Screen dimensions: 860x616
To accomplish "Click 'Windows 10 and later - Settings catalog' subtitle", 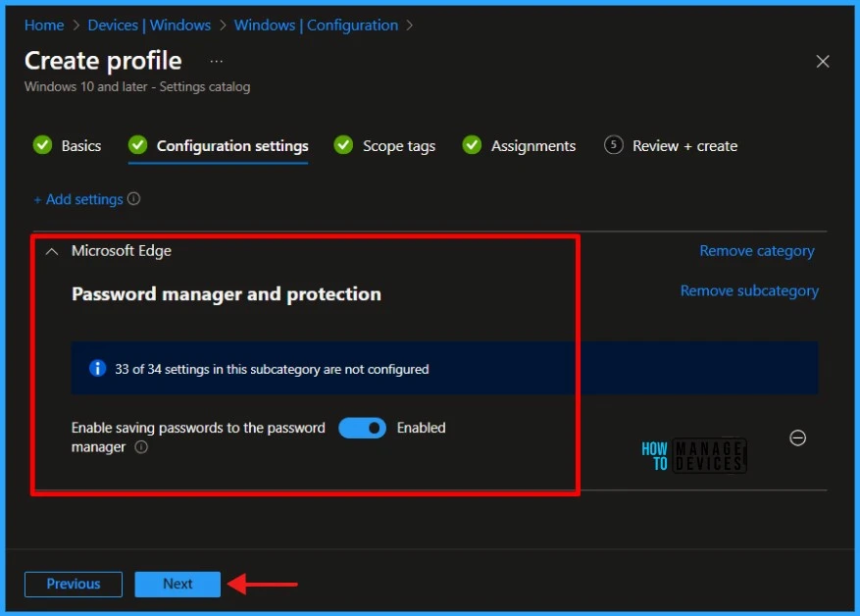I will (x=137, y=86).
